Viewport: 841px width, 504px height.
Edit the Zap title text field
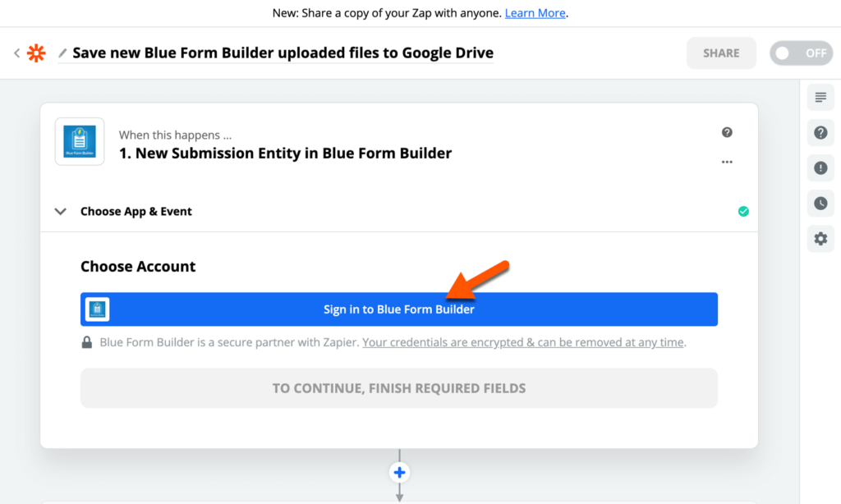click(x=283, y=53)
